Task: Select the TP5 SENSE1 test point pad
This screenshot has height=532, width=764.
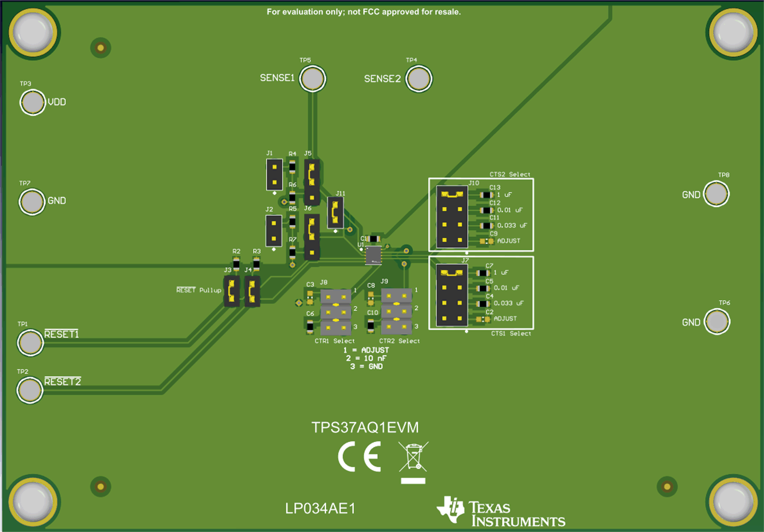Action: coord(313,79)
